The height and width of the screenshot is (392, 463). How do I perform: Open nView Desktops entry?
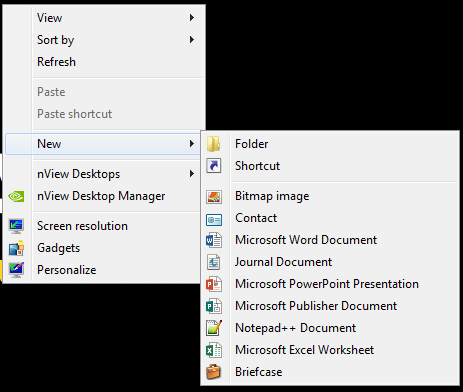pyautogui.click(x=103, y=174)
